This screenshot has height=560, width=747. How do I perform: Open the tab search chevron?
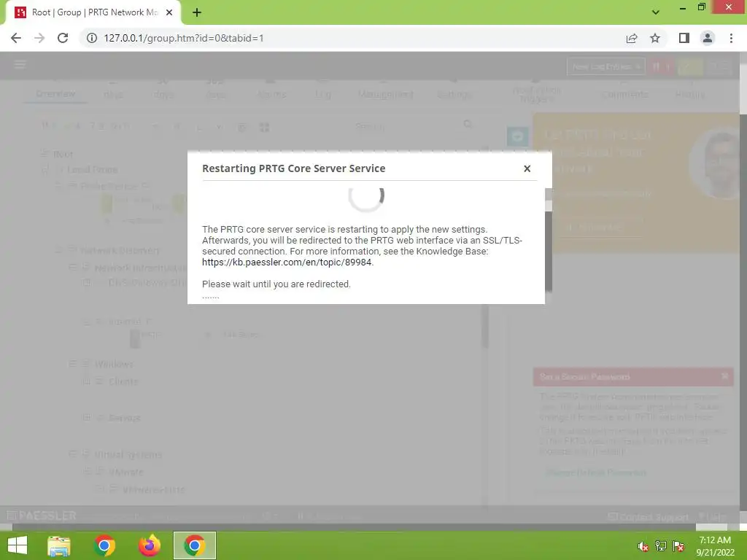click(656, 12)
